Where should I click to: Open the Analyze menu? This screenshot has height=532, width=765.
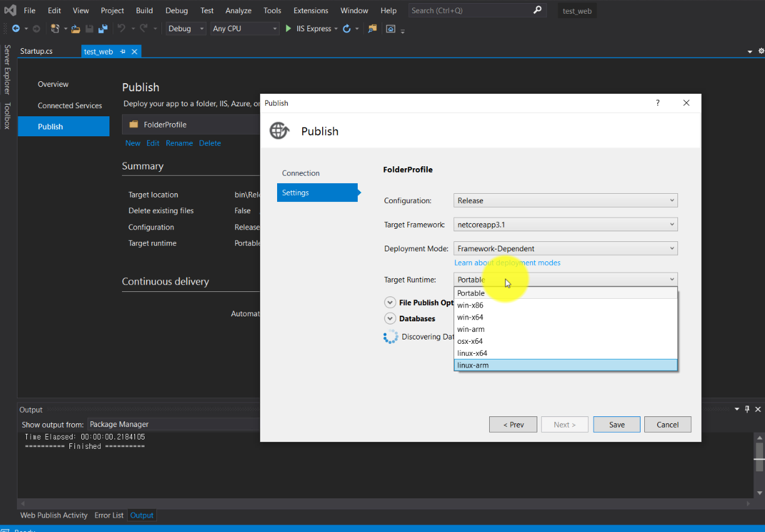(238, 11)
